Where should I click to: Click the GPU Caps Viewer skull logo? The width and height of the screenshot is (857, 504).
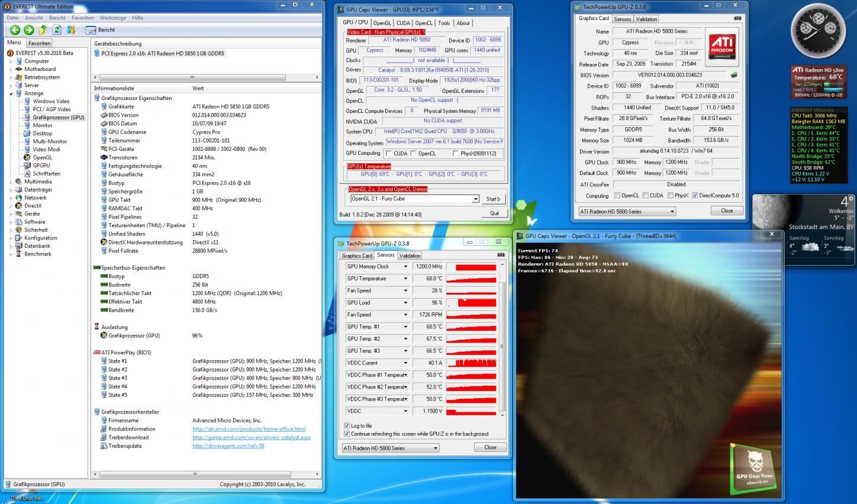pos(754,470)
